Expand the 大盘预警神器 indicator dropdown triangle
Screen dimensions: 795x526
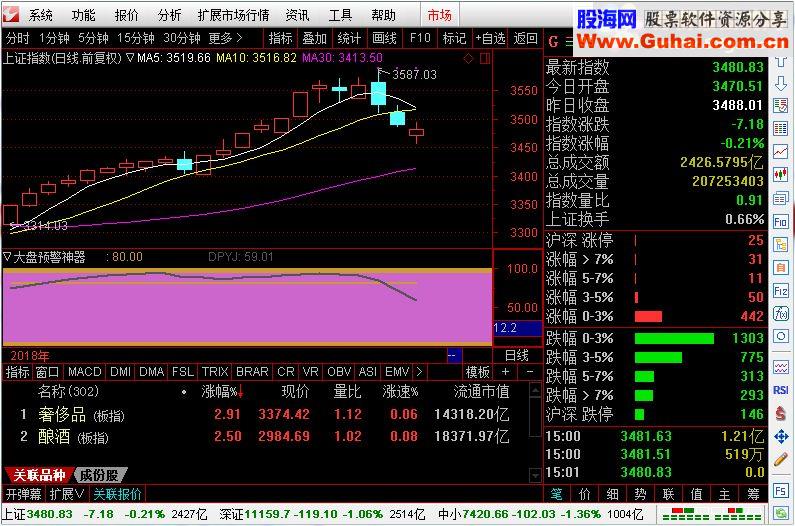(7, 257)
